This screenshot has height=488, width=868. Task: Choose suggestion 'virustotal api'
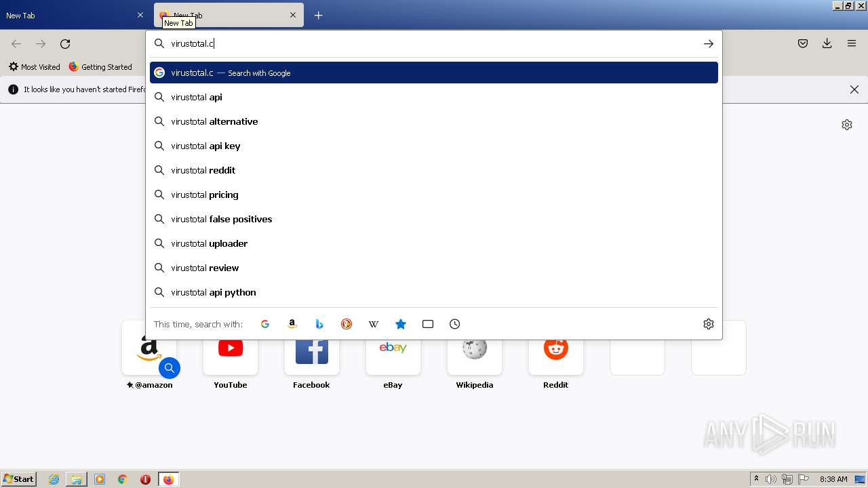pos(434,97)
